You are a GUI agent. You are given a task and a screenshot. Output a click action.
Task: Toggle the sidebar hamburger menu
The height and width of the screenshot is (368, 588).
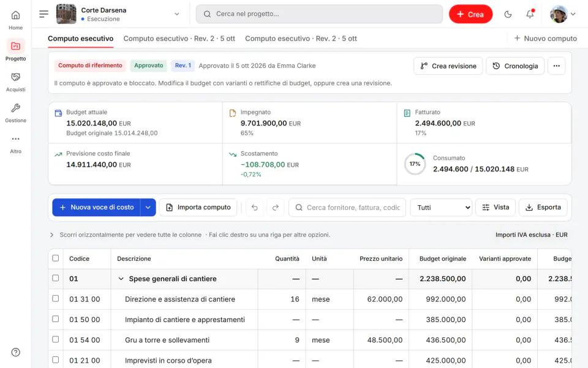point(44,14)
